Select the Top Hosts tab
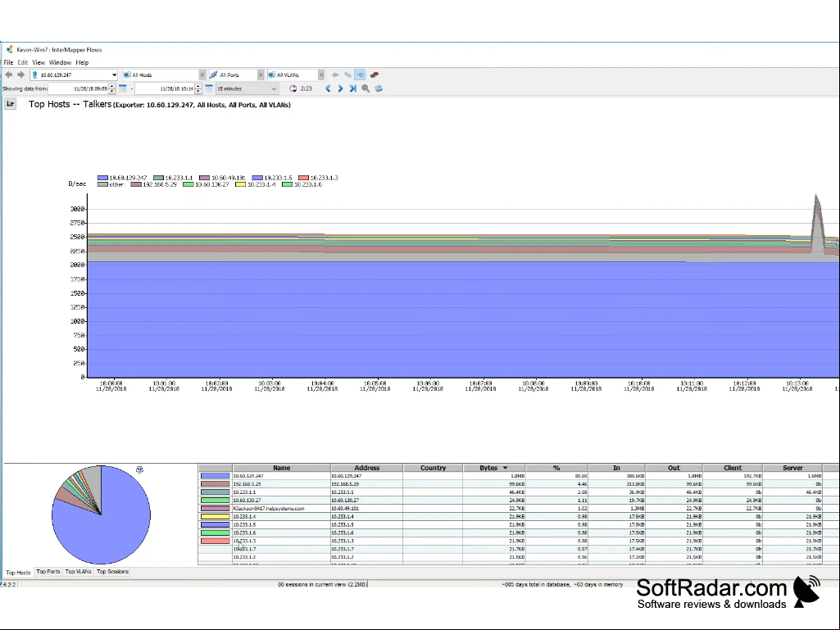840x630 pixels. click(18, 572)
